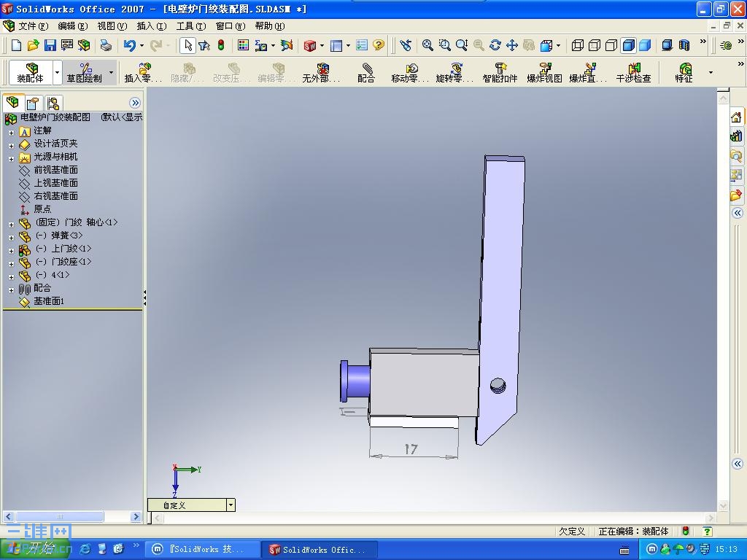Click the Move Component tool (移动零...)

pyautogui.click(x=410, y=72)
